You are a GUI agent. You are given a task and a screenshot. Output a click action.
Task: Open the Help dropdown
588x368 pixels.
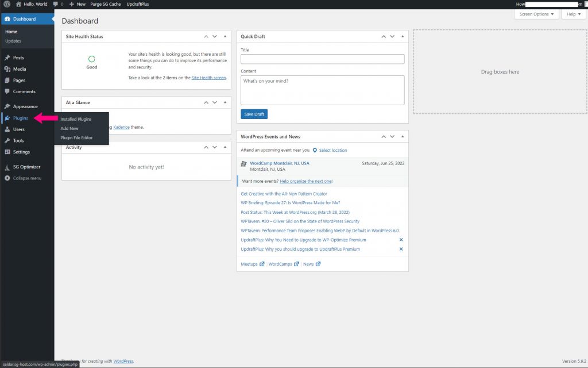[x=574, y=14]
